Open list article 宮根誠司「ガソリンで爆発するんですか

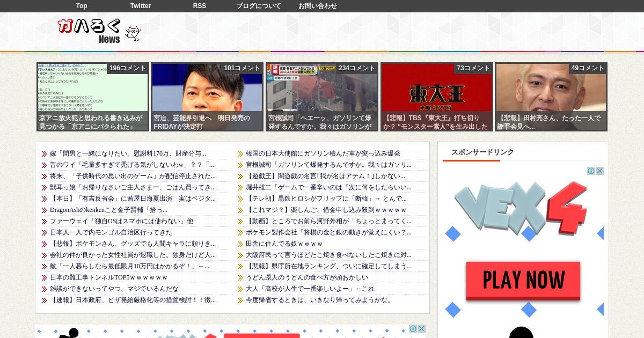pos(328,165)
